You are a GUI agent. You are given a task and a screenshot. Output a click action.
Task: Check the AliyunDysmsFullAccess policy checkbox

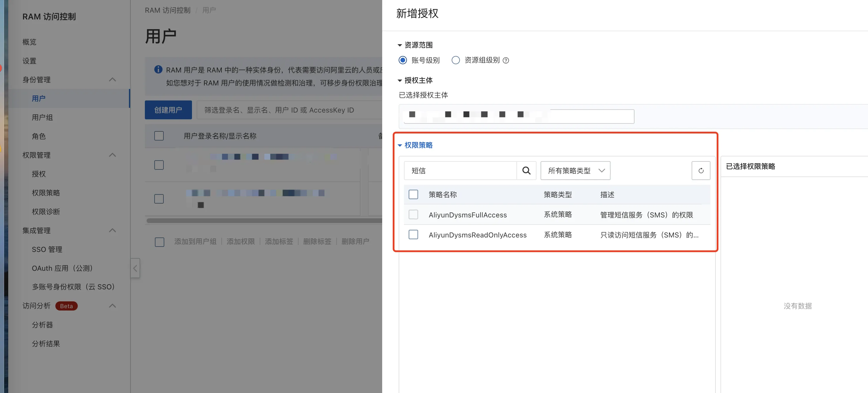(x=413, y=215)
